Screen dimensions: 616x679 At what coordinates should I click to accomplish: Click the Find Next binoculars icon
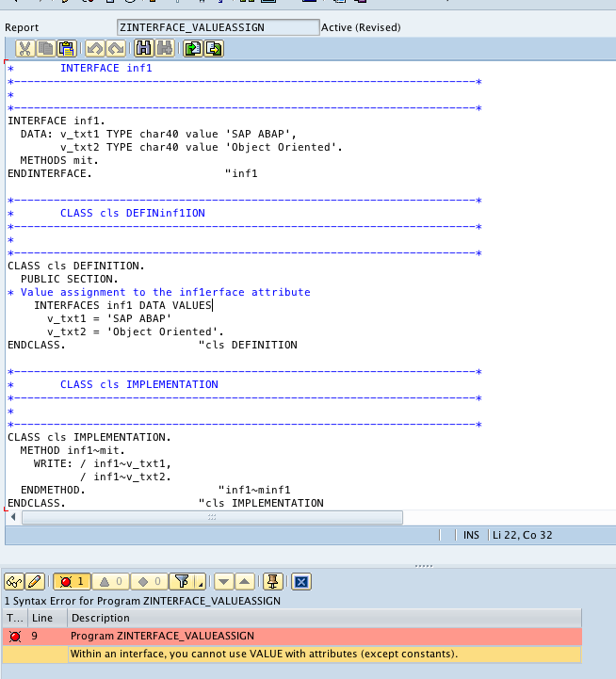pos(164,49)
